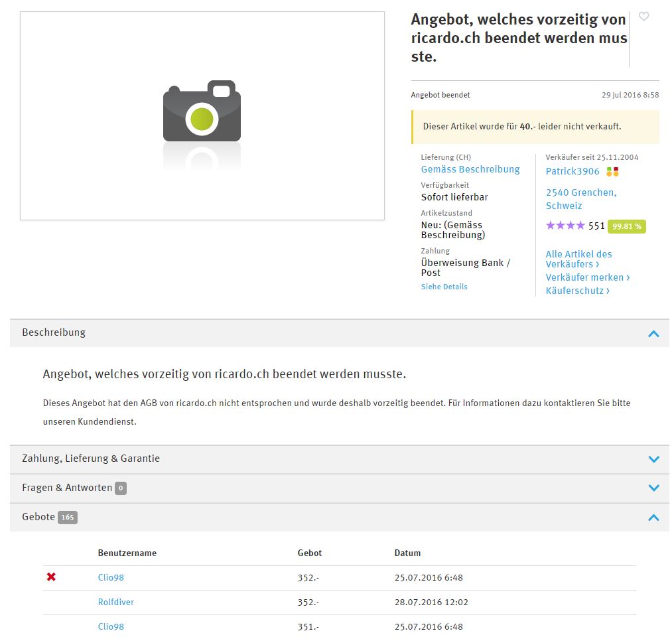The height and width of the screenshot is (637, 672).
Task: Click Überweisung Bank / Post payment text
Action: click(466, 268)
